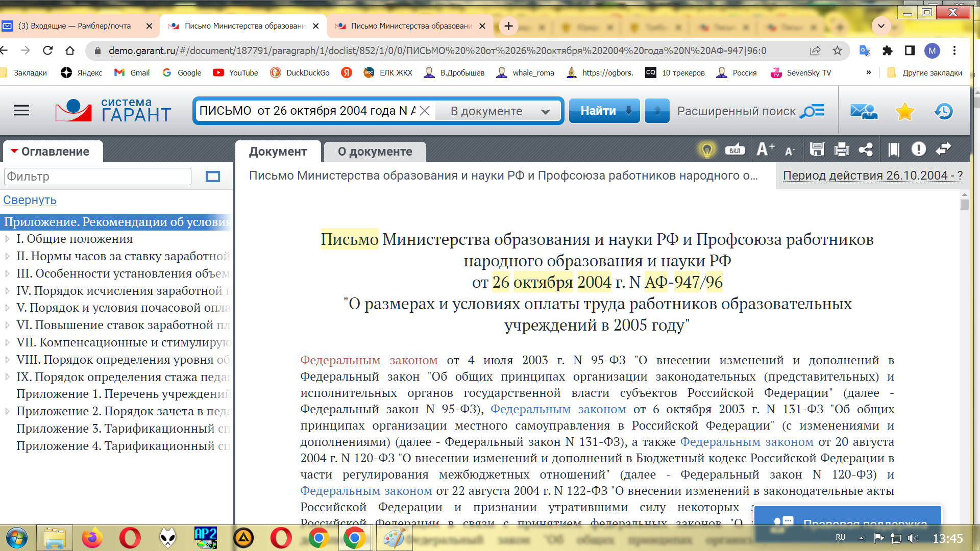Expand the 'IV. Порядок исчисления' tree node
Image resolution: width=980 pixels, height=551 pixels.
tap(7, 291)
